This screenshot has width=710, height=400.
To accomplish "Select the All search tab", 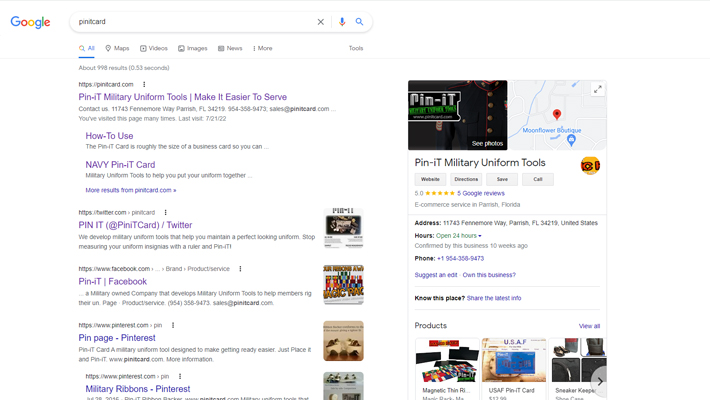I will (x=86, y=48).
